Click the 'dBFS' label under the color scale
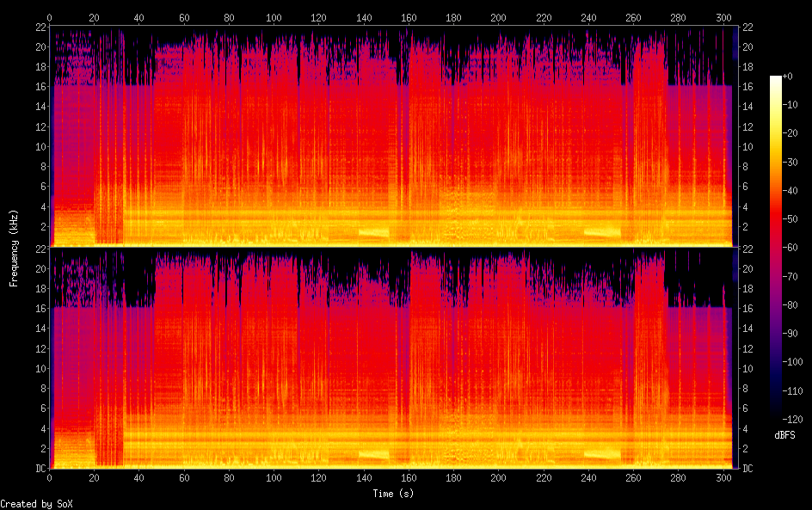This screenshot has height=510, width=812. tap(784, 435)
